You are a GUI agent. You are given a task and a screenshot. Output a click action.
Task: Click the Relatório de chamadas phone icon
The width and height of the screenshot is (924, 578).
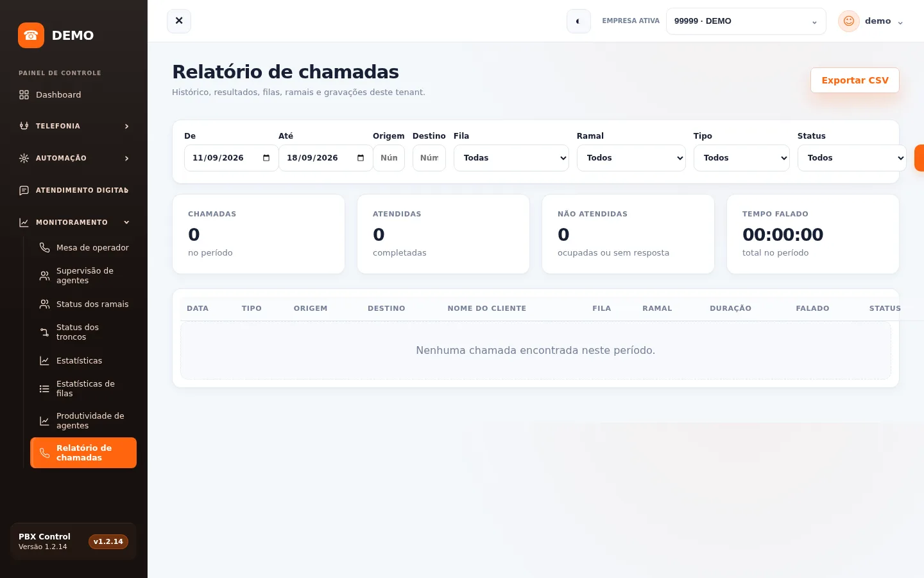point(44,453)
